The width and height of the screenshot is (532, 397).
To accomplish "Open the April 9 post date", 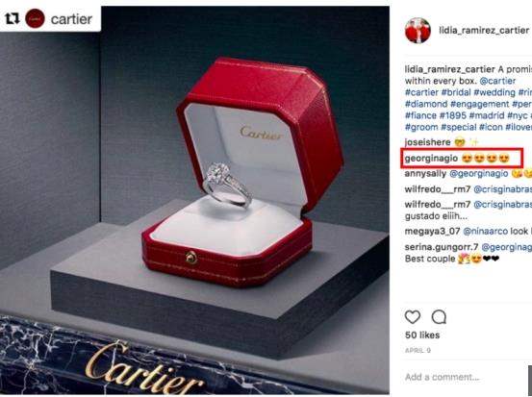I will [x=418, y=350].
